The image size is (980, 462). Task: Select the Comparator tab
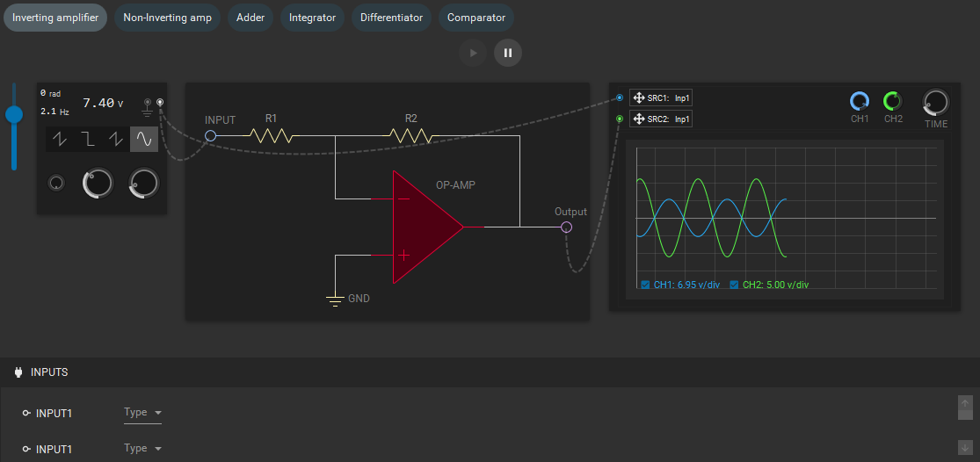[x=476, y=18]
